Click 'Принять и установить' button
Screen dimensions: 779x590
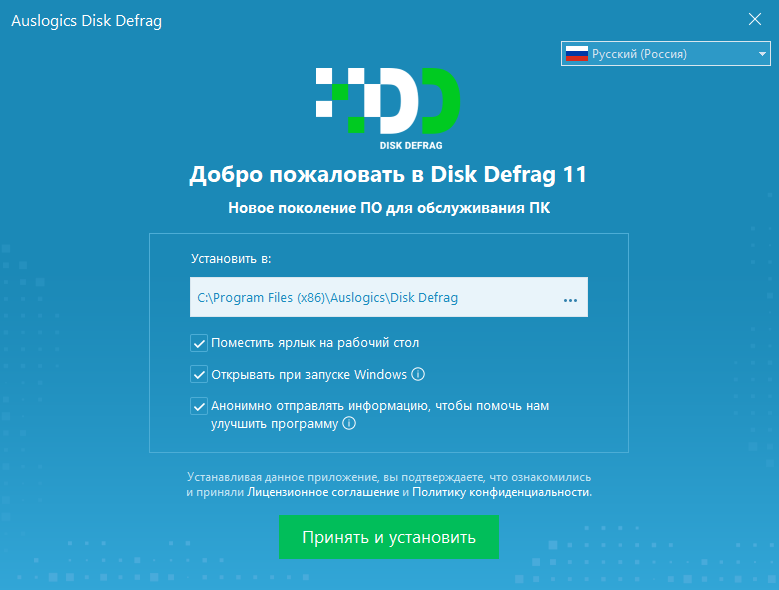pyautogui.click(x=389, y=537)
